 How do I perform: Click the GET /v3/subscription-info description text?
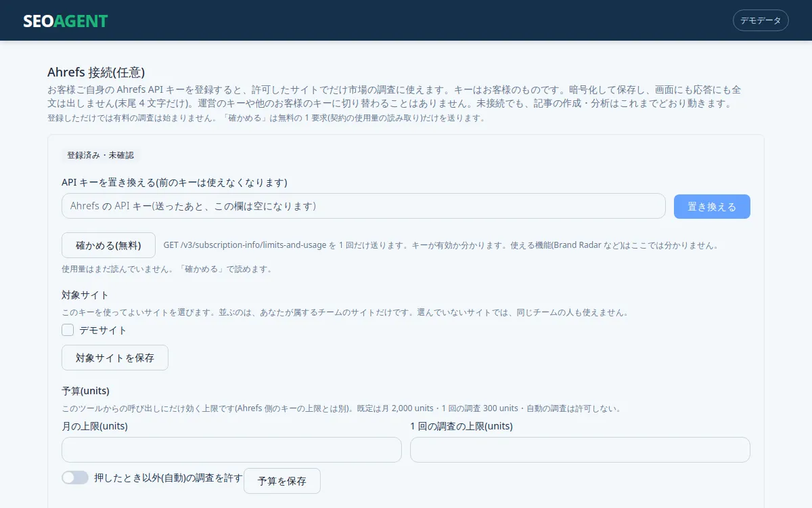click(x=441, y=245)
